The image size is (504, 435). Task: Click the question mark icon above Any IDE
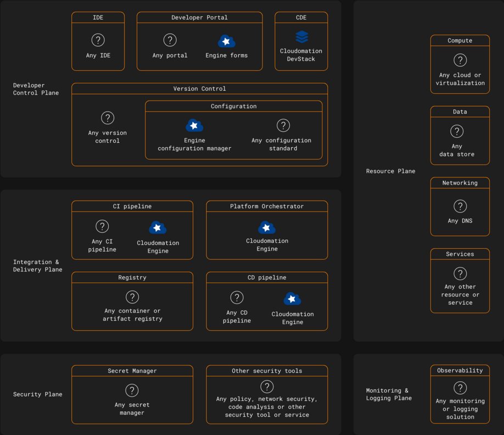tap(98, 40)
